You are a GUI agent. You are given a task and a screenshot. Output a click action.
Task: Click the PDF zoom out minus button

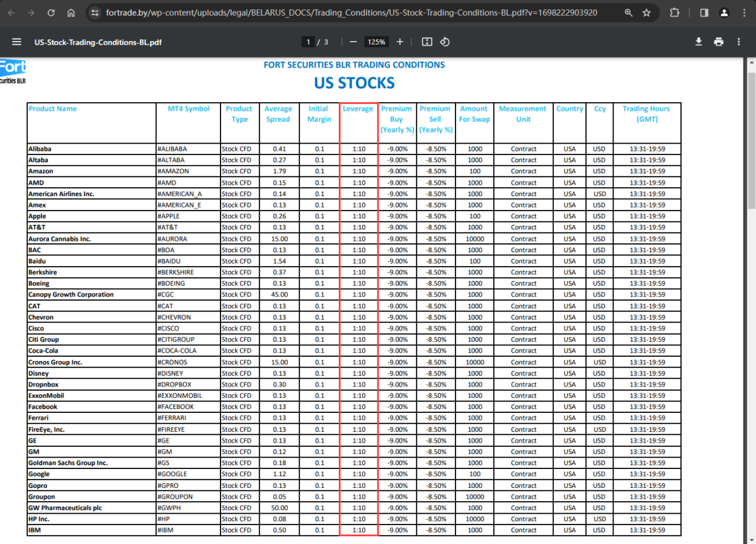tap(353, 42)
